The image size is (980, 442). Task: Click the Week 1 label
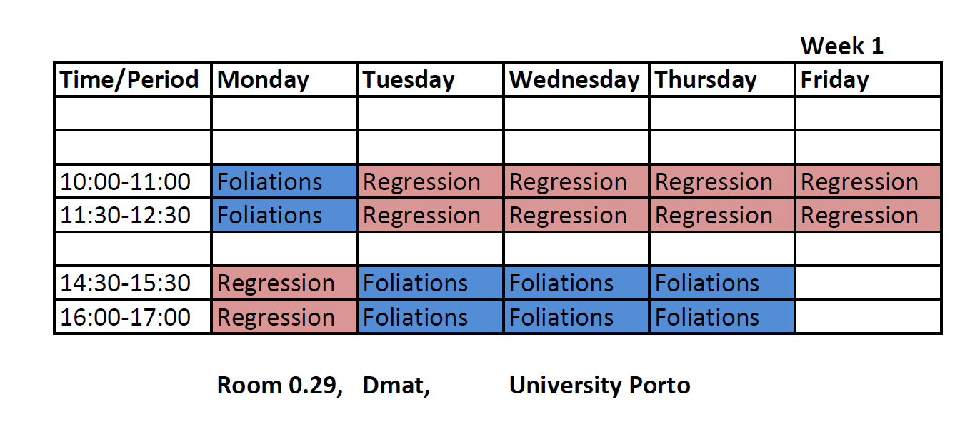click(x=841, y=46)
